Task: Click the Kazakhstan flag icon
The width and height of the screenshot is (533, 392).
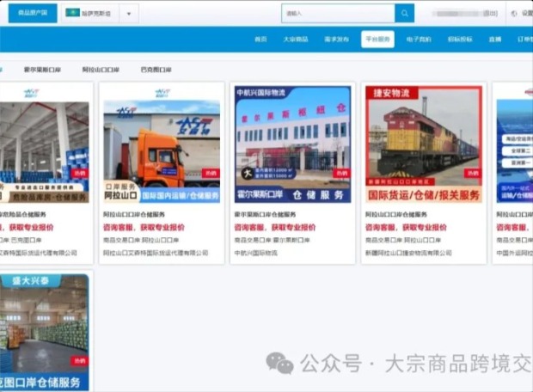Action: (72, 13)
